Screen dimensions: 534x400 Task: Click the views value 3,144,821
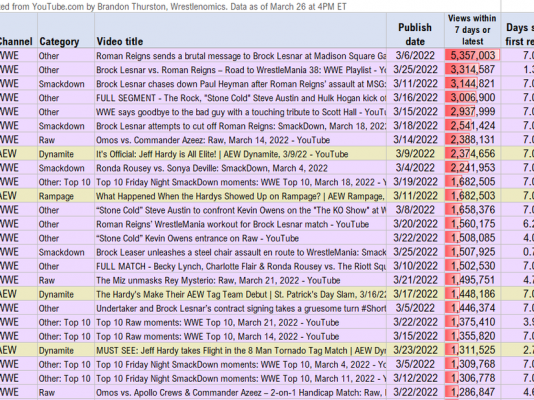point(472,83)
